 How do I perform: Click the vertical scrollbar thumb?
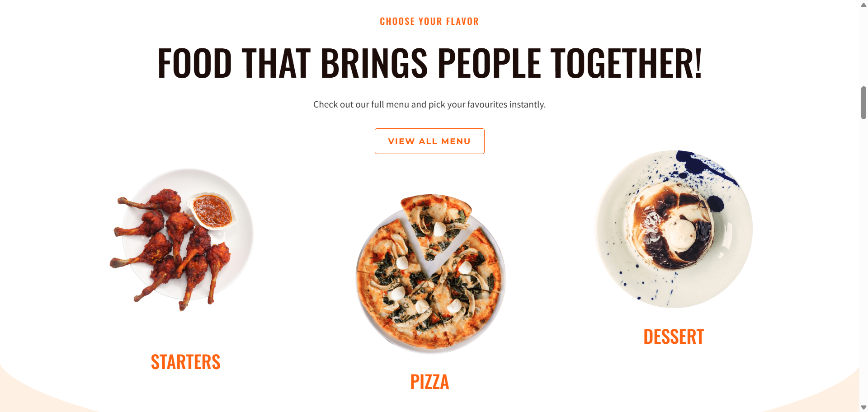[863, 103]
